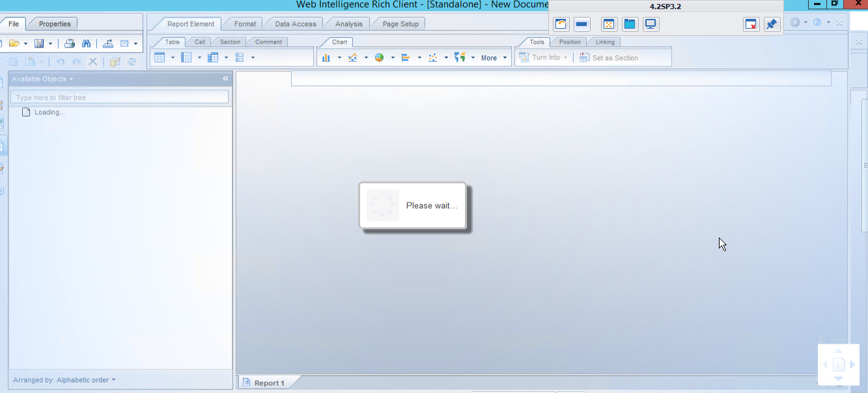Open the Available Objects dropdown header
Screen dimensions: 868x393
point(42,79)
